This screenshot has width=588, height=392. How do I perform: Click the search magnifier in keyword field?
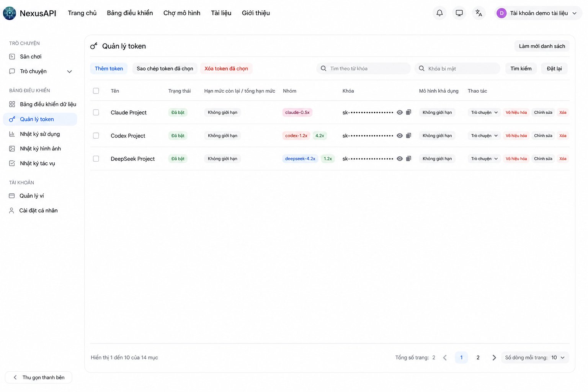[x=323, y=69]
